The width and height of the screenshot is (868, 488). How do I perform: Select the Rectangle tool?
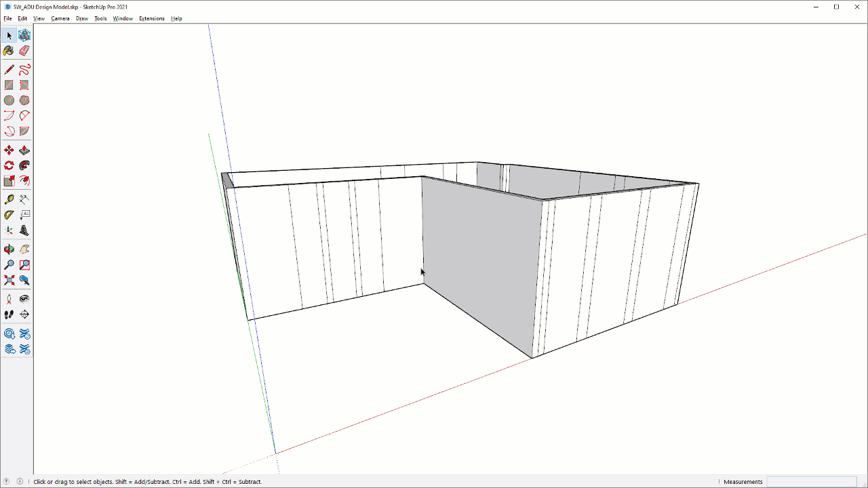tap(9, 85)
